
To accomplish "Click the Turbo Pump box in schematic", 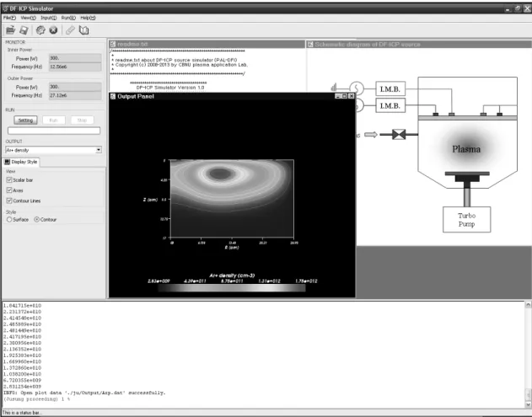I will pos(466,220).
